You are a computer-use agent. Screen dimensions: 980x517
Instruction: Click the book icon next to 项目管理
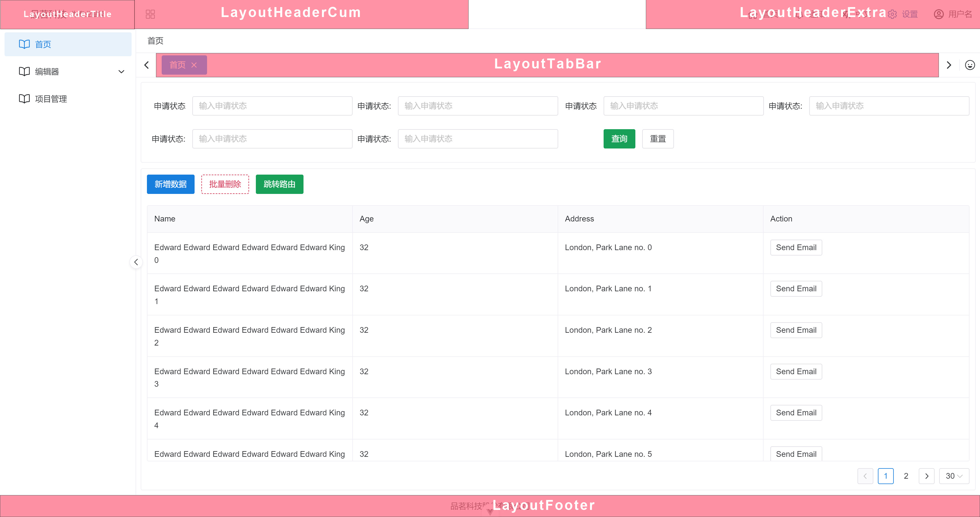point(24,99)
